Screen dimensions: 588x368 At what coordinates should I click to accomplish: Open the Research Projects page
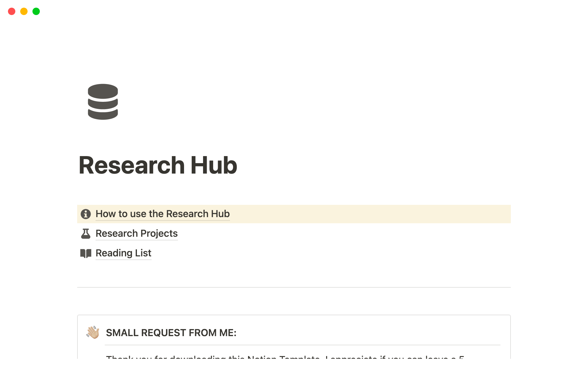point(137,233)
